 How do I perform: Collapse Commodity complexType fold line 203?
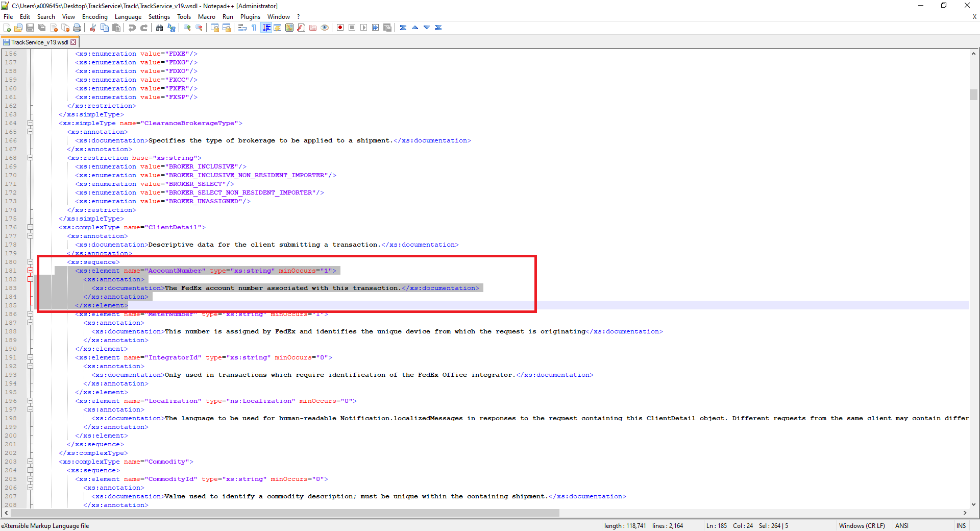point(30,462)
